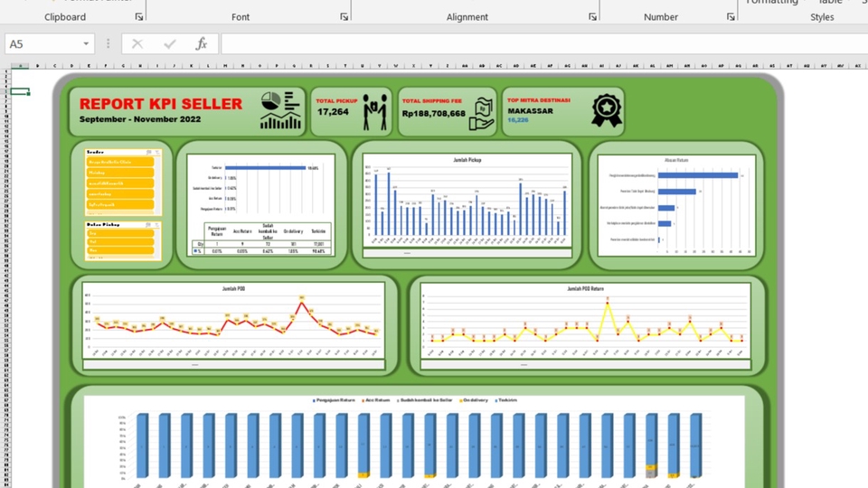Select Nov in the Bulan Pickup slicer
This screenshot has height=488, width=868.
(x=120, y=250)
